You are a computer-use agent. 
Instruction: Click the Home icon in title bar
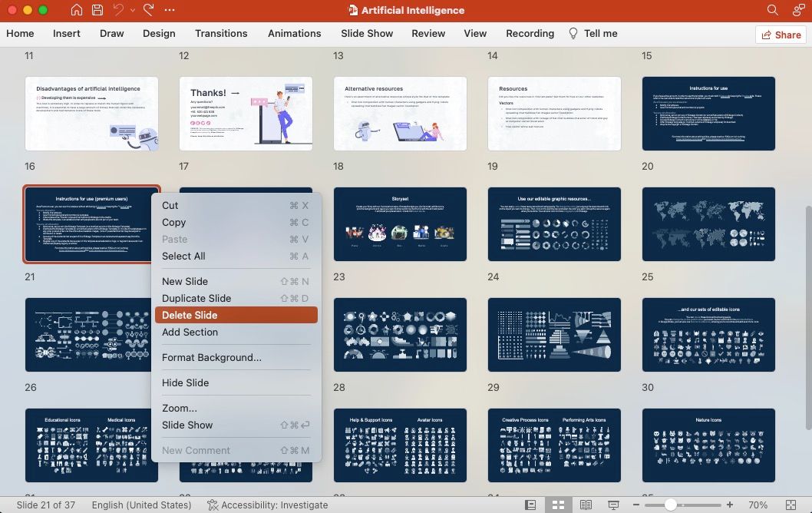point(77,10)
